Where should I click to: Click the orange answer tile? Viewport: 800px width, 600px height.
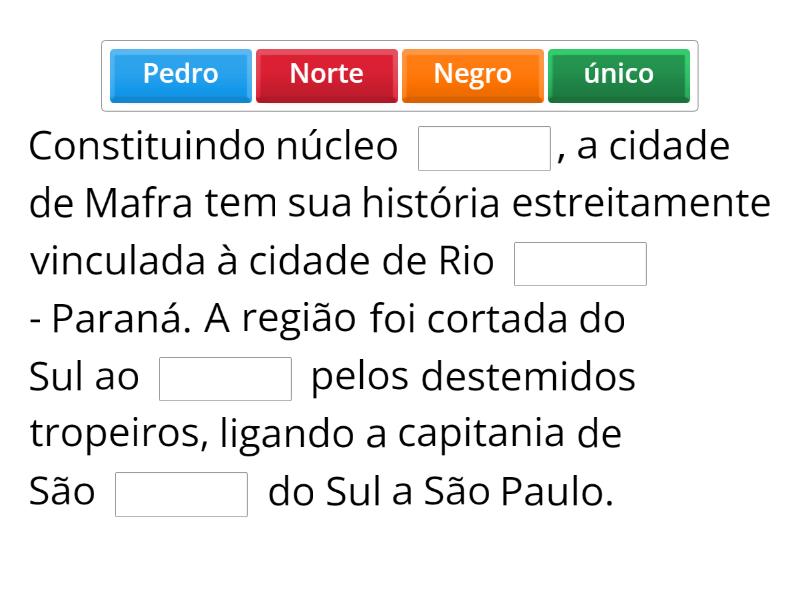pyautogui.click(x=472, y=75)
